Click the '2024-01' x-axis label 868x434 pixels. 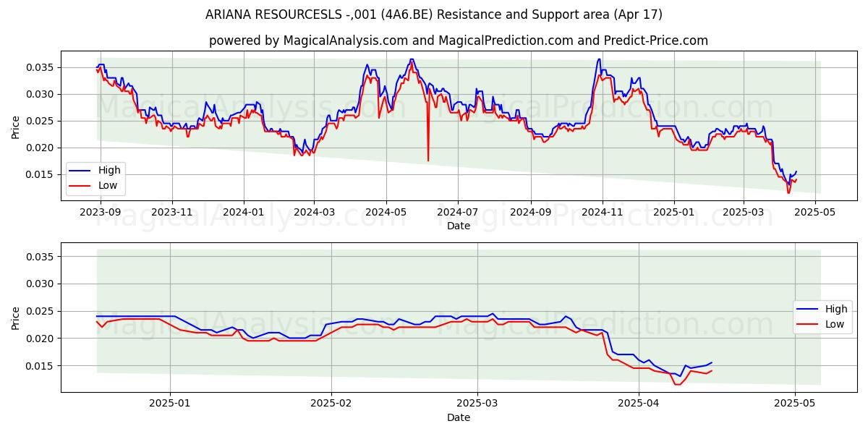244,212
